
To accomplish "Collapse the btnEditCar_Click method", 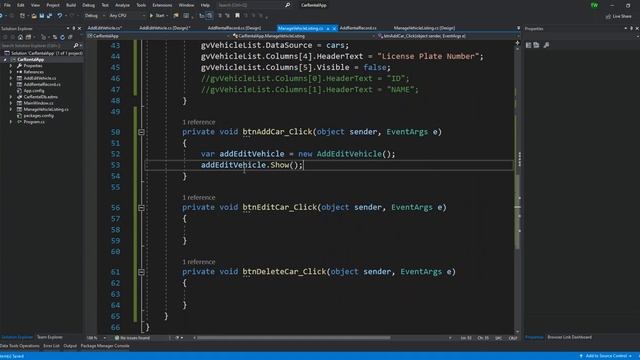I will pyautogui.click(x=141, y=208).
